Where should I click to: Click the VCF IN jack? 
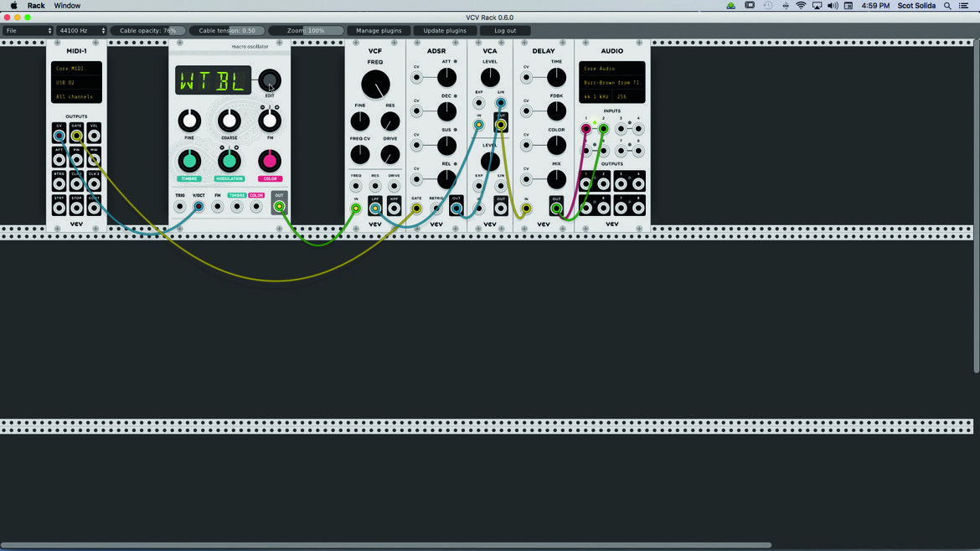click(356, 208)
